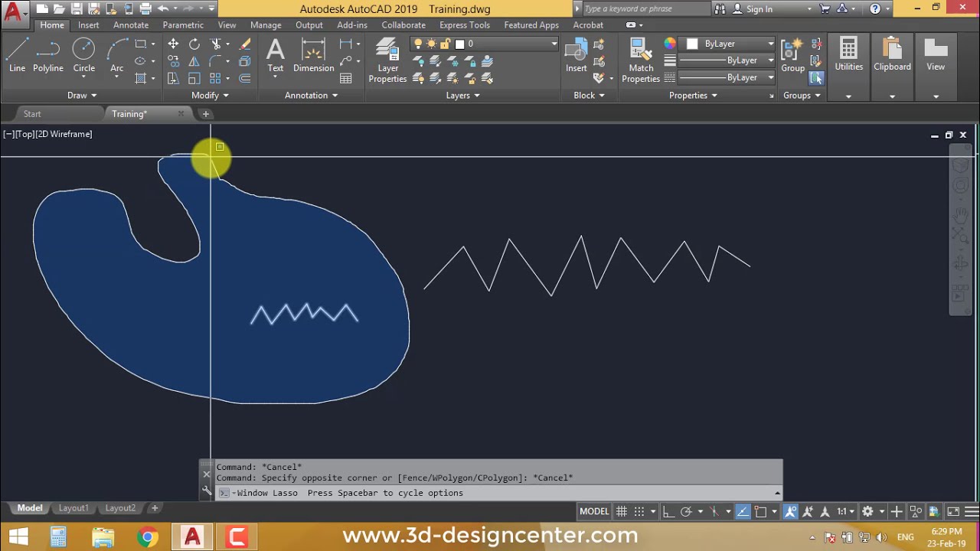
Task: Toggle group selection on/off
Action: 816,78
